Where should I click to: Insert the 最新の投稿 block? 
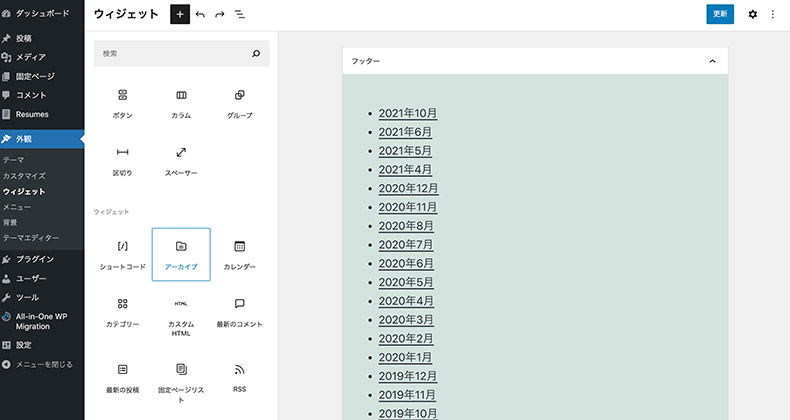click(x=122, y=379)
